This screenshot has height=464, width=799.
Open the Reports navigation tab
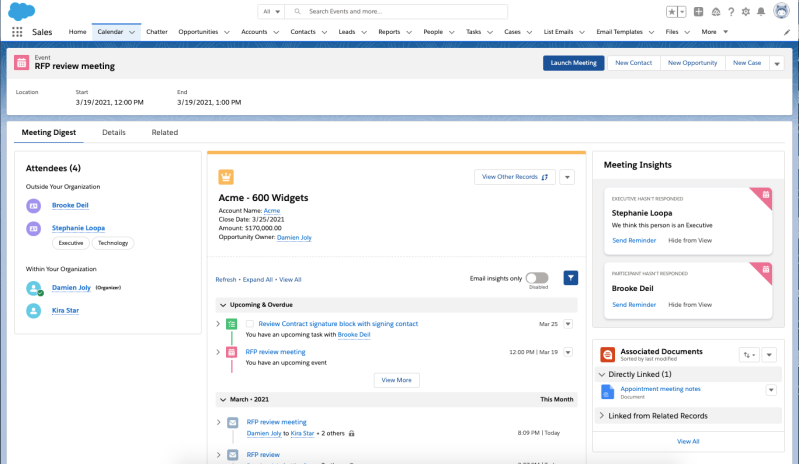(389, 32)
